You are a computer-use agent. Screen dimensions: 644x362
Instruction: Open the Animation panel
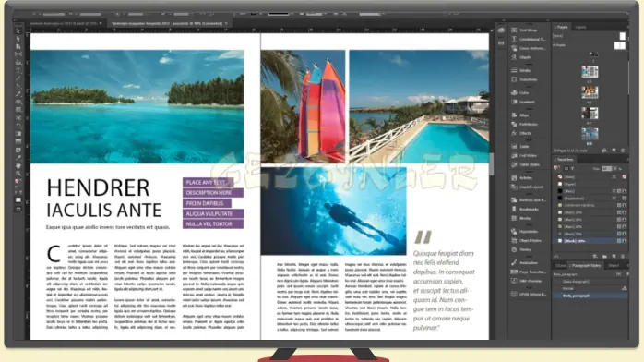pos(524,263)
